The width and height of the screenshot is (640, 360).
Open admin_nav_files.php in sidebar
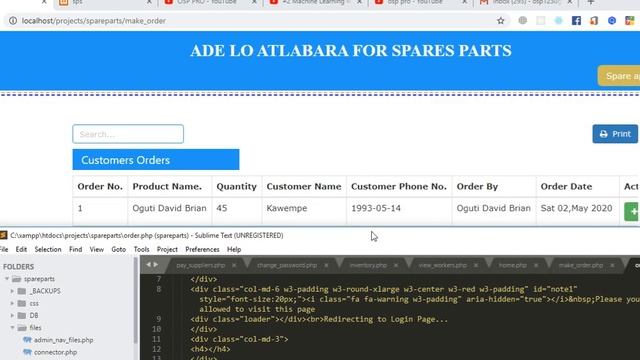pyautogui.click(x=63, y=340)
